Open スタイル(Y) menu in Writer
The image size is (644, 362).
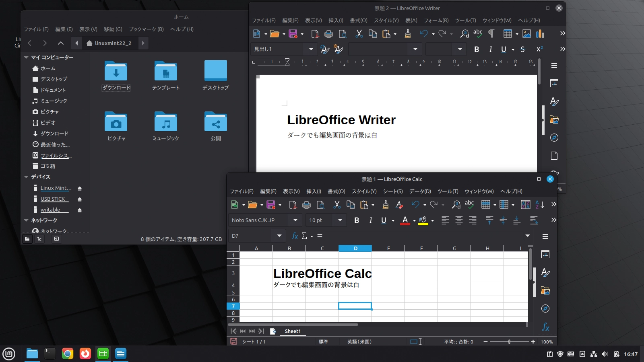click(x=386, y=20)
